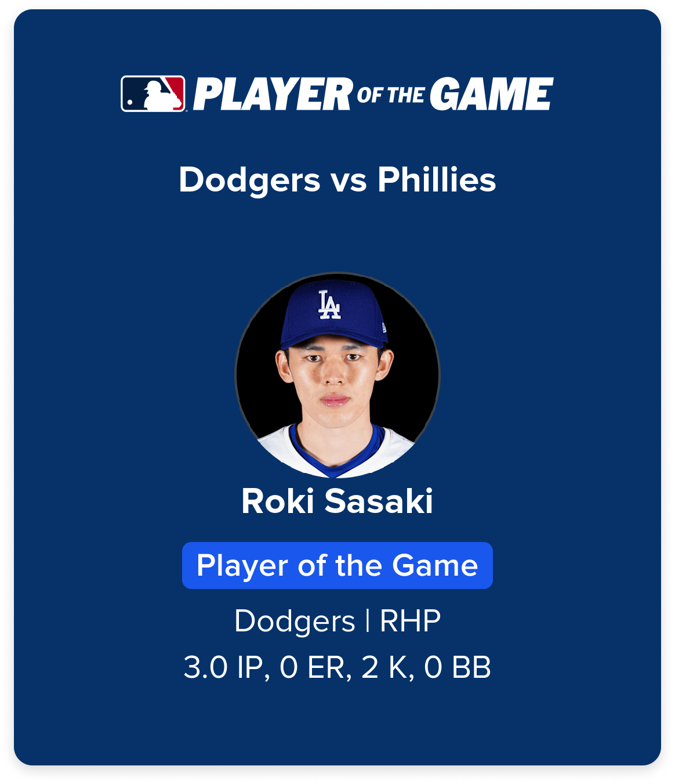Click the Dodgers team label beside RHP
Screen dimensions: 675x784
pyautogui.click(x=295, y=622)
